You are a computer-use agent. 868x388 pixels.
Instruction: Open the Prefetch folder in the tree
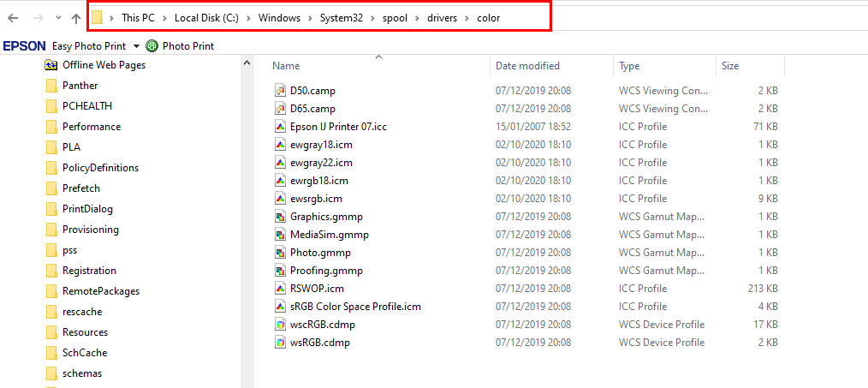click(x=80, y=188)
